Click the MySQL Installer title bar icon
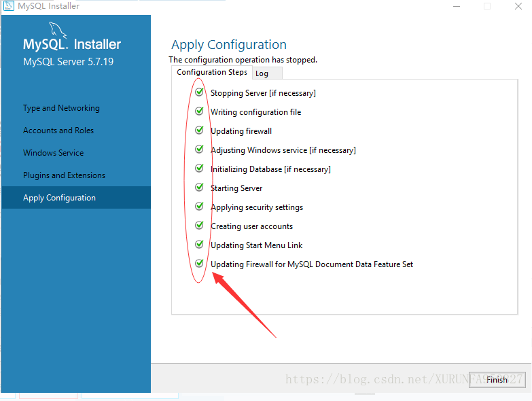The width and height of the screenshot is (532, 401). 9,6
